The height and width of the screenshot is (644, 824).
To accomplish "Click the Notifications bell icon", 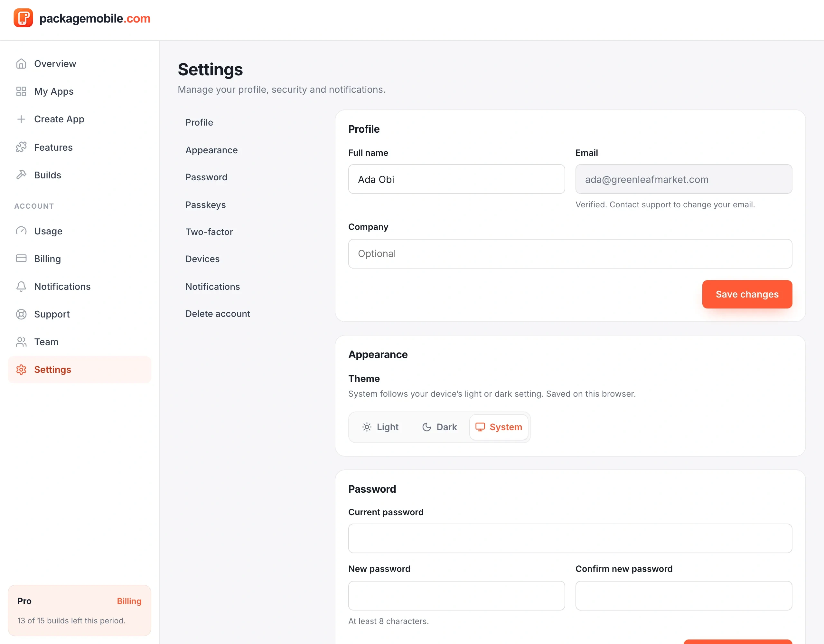I will click(21, 286).
